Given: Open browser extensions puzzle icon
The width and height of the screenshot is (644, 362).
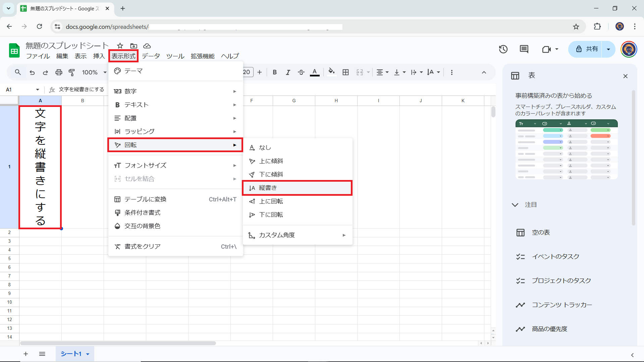Looking at the screenshot, I should [x=597, y=26].
